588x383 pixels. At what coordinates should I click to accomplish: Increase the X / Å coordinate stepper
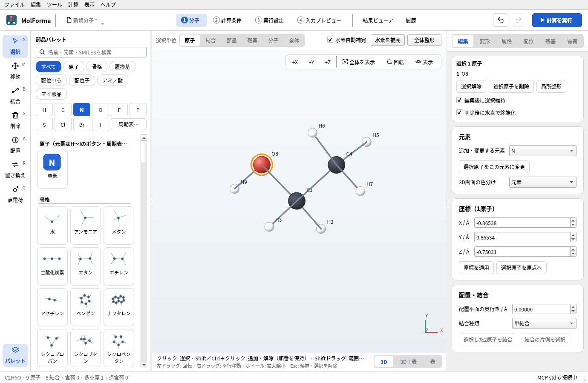coord(573,220)
